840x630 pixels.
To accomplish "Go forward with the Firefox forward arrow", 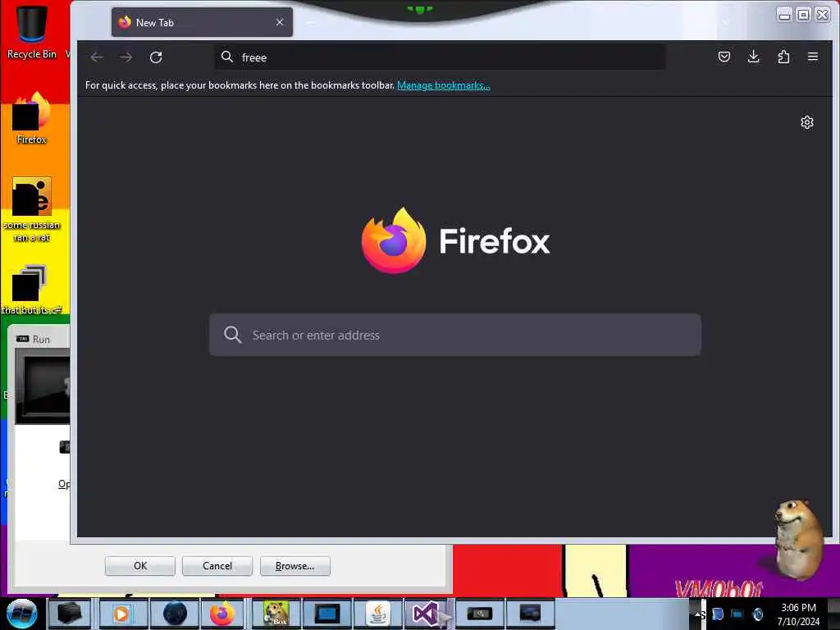I will pos(126,57).
